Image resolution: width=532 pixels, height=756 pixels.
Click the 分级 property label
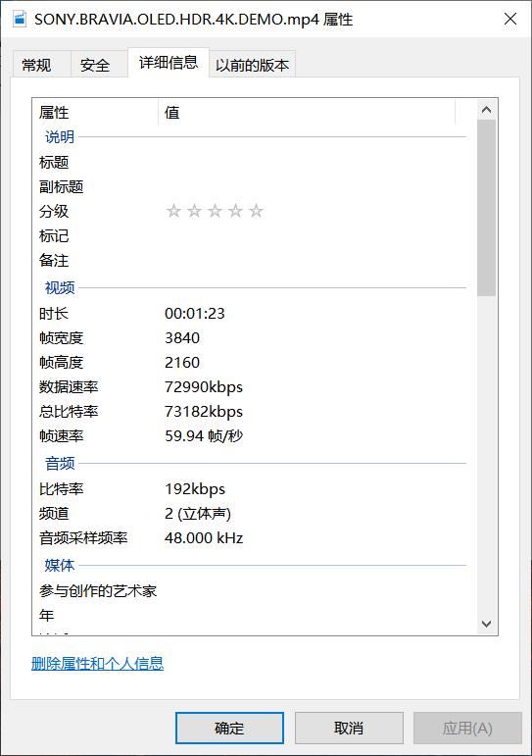pos(54,211)
